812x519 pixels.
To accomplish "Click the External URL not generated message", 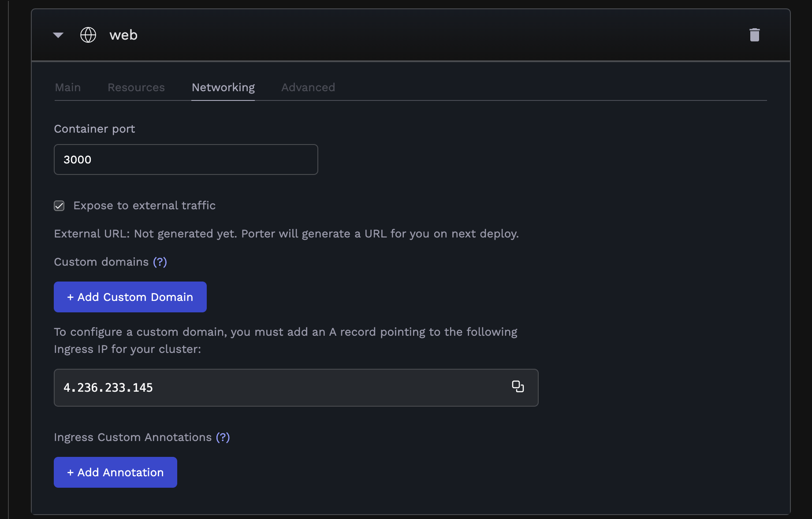I will pos(287,234).
